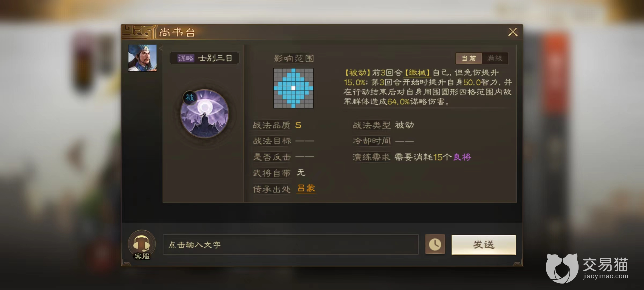
Task: Click the 缴械 status keyword link
Action: pos(417,73)
